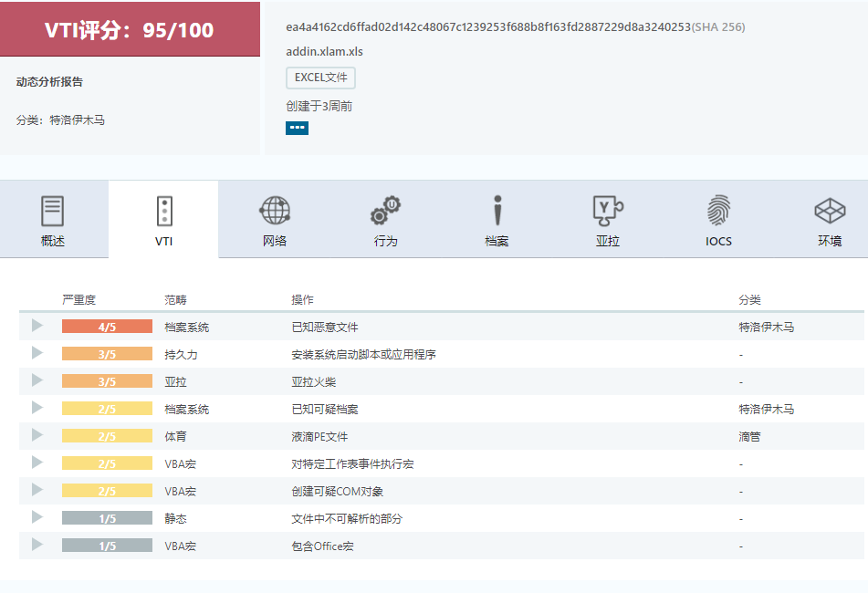Click 已知可疑档案 operation text
The height and width of the screenshot is (593, 868).
325,409
